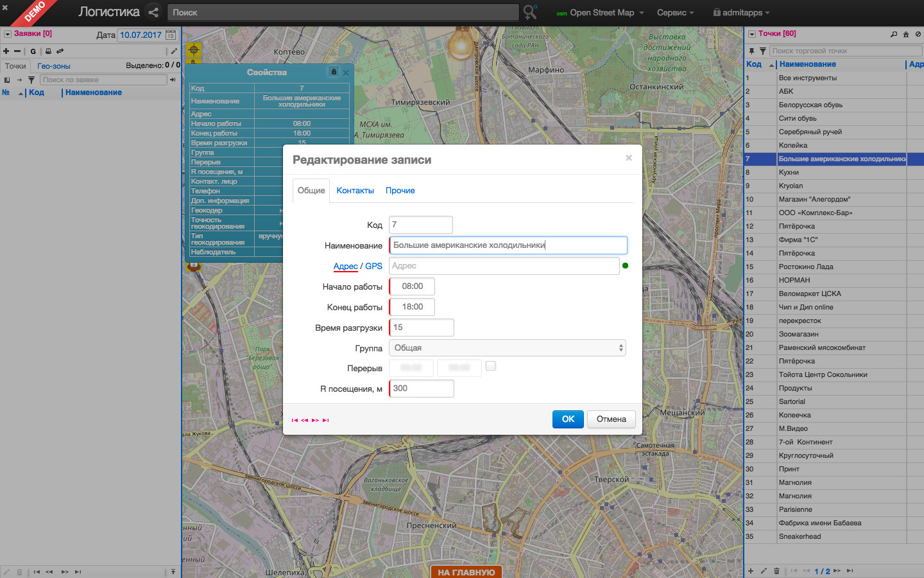
Task: Enable the Перерыв checkbox
Action: (x=491, y=366)
